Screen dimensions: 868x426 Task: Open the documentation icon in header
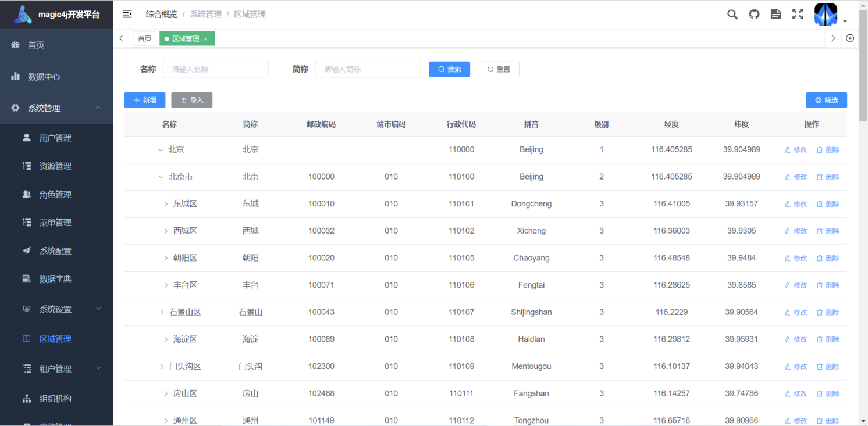pos(775,15)
